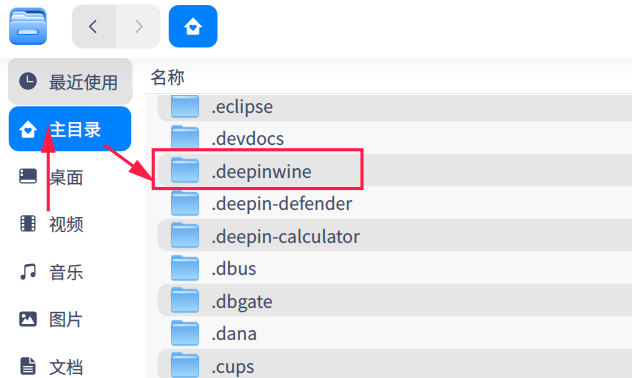Open 音乐 in the sidebar
Viewport: 632px width, 378px height.
[x=70, y=272]
